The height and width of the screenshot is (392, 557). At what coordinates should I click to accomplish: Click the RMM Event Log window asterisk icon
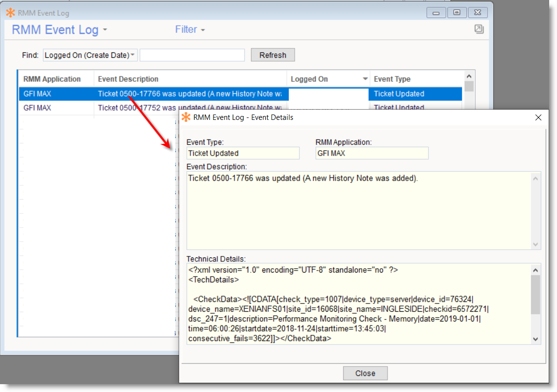coord(10,13)
